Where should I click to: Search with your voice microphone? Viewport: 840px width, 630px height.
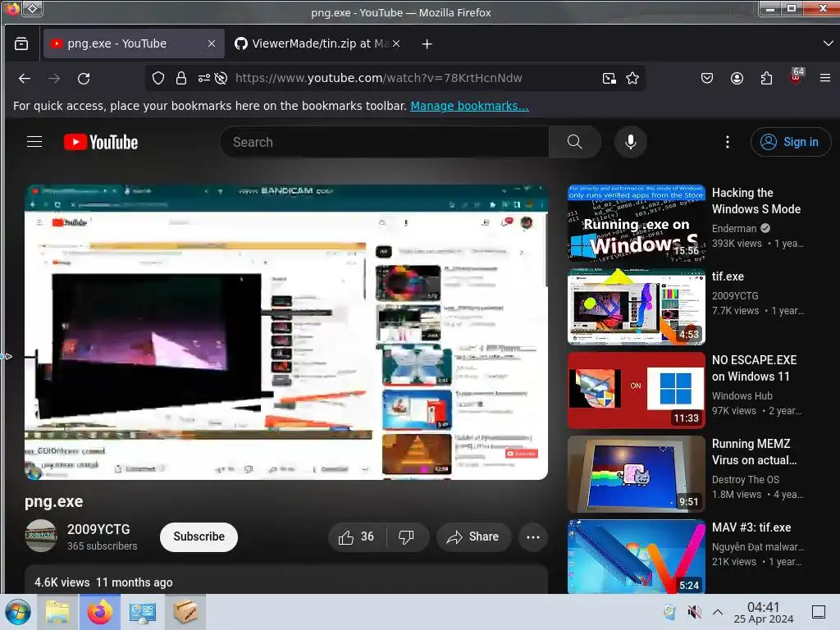coord(631,142)
